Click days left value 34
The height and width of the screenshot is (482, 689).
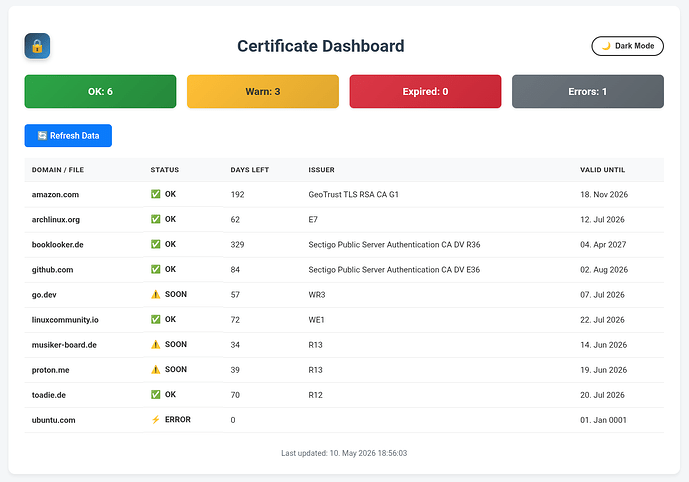[235, 344]
